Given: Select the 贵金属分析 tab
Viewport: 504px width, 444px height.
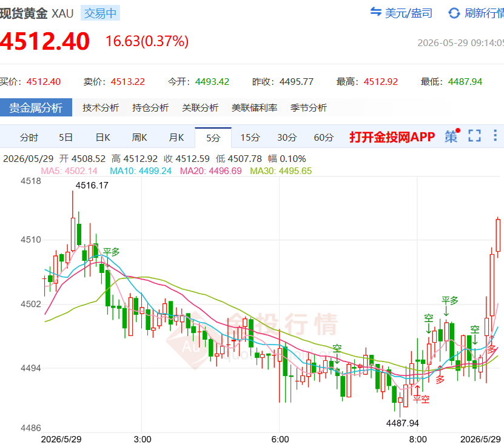Looking at the screenshot, I should click(36, 107).
